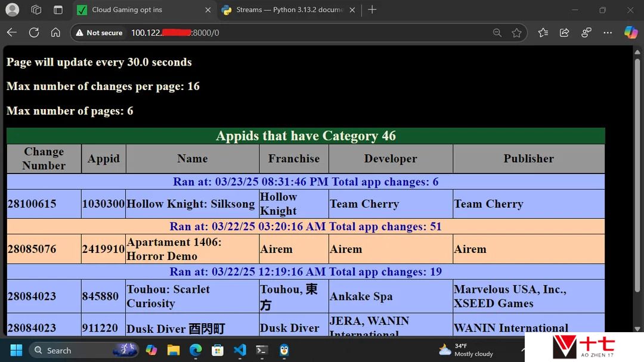This screenshot has height=362, width=644.
Task: Click the Change Number column header
Action: [x=44, y=159]
